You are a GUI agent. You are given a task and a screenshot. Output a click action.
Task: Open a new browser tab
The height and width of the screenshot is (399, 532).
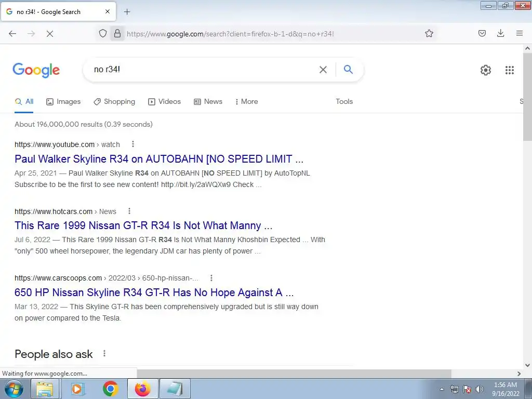click(x=127, y=12)
